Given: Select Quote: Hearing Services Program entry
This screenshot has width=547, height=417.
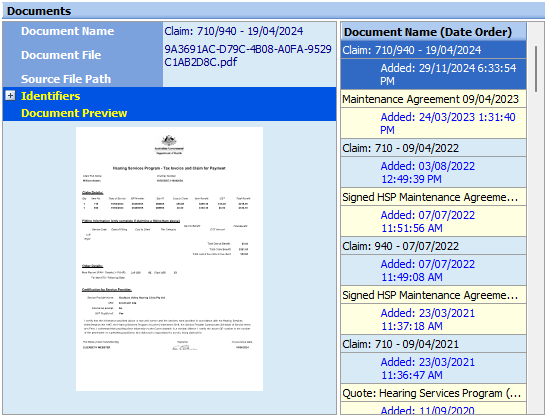Looking at the screenshot, I should click(x=434, y=393).
